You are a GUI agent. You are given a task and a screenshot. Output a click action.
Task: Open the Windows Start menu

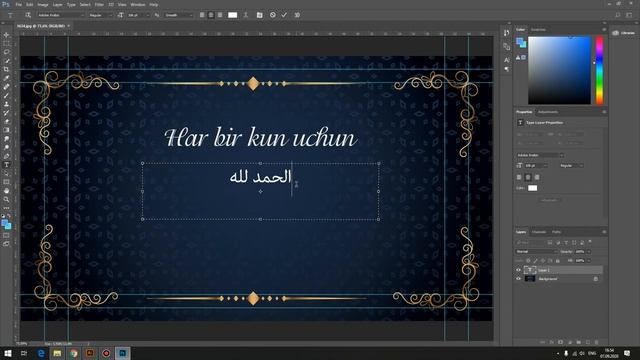coord(8,353)
